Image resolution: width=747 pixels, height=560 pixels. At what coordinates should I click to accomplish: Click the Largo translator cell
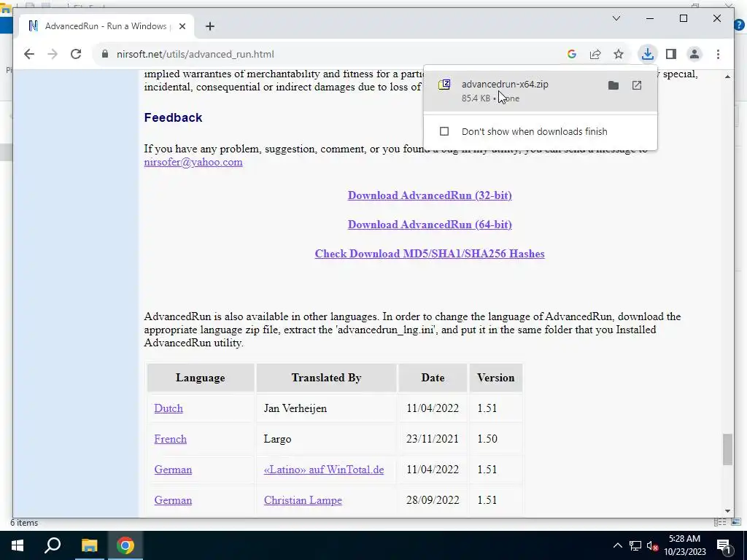coord(326,438)
